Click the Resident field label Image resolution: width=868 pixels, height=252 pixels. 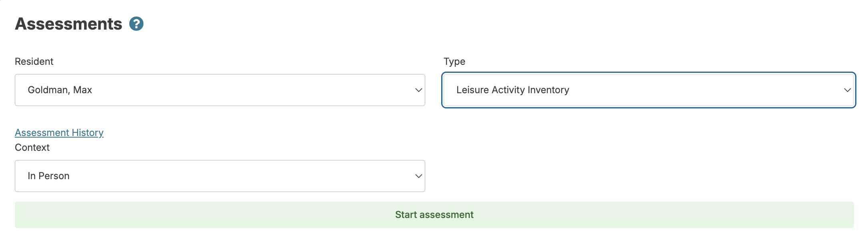pos(34,62)
